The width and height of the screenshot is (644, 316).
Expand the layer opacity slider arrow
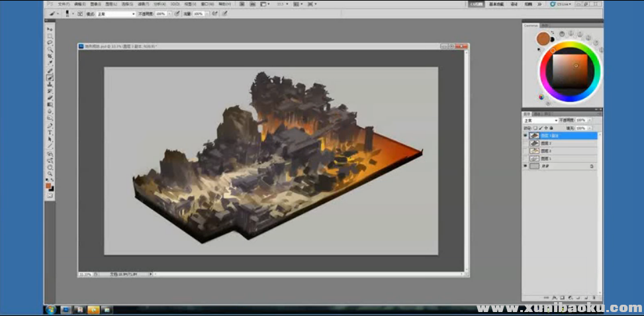[x=588, y=121]
